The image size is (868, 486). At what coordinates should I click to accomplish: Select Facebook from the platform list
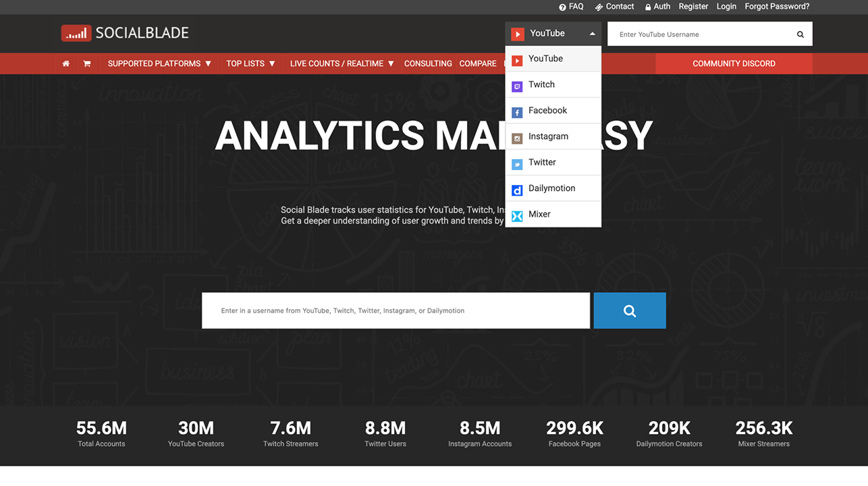point(553,111)
